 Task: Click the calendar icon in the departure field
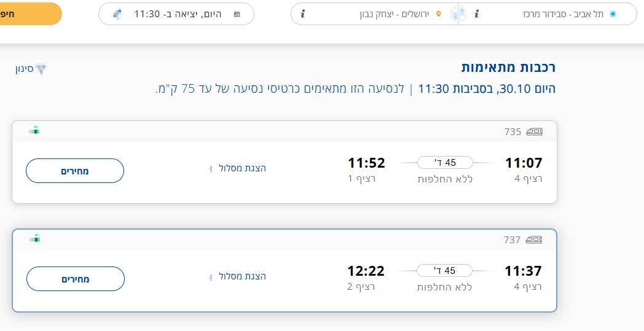pyautogui.click(x=237, y=14)
